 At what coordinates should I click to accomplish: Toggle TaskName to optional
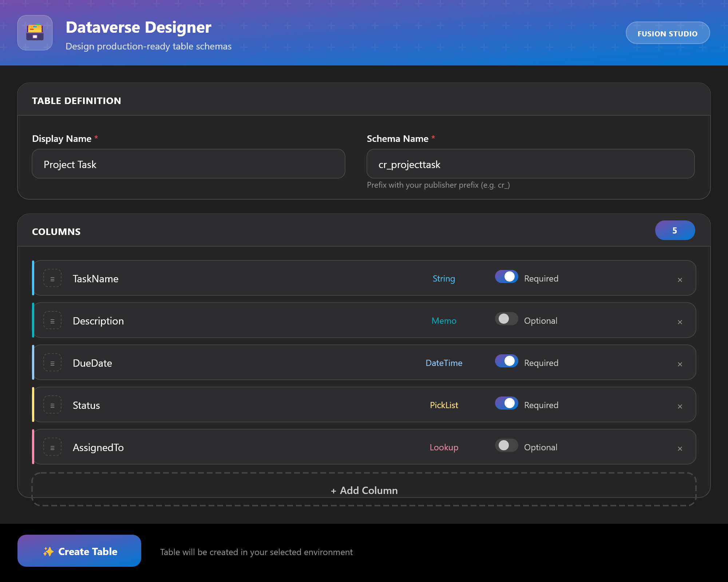[506, 276]
